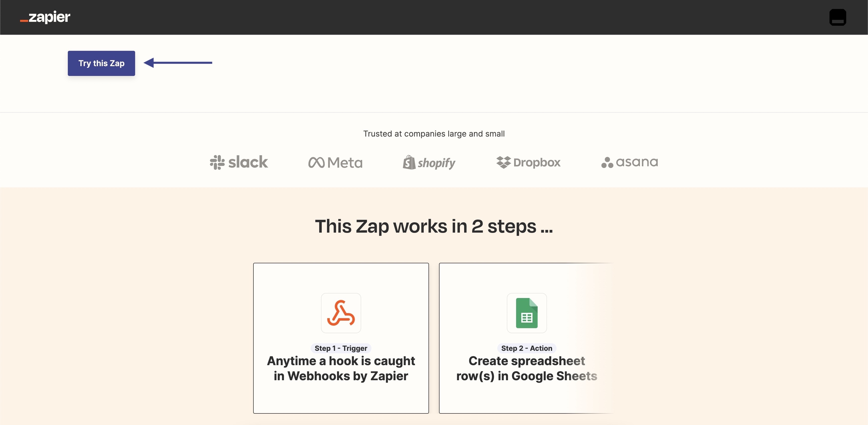Open the user avatar menu
This screenshot has width=868, height=425.
point(837,17)
